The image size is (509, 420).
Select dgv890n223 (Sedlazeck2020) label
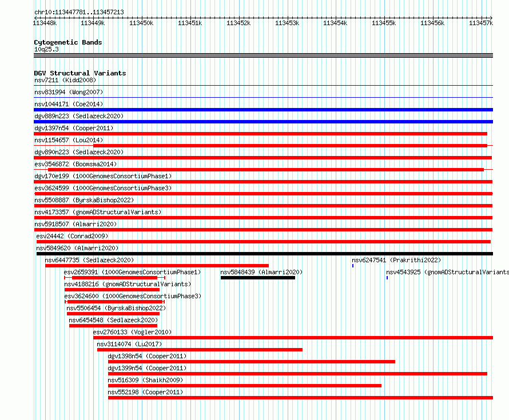(79, 152)
